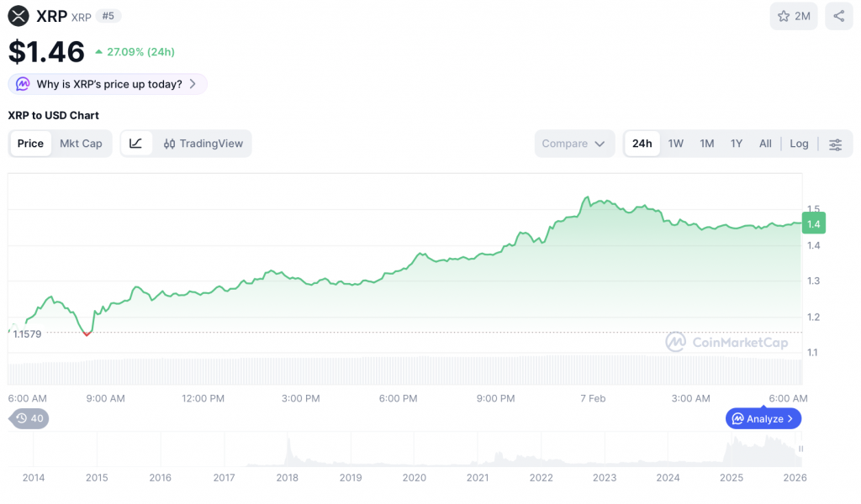Click the candle countdown clock icon

click(x=19, y=418)
